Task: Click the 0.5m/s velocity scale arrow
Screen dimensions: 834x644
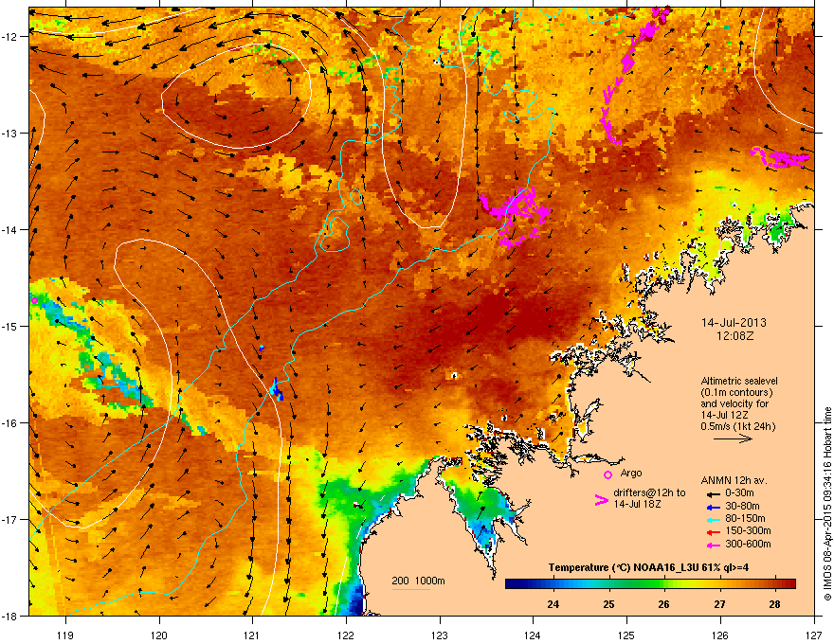Action: coord(734,438)
